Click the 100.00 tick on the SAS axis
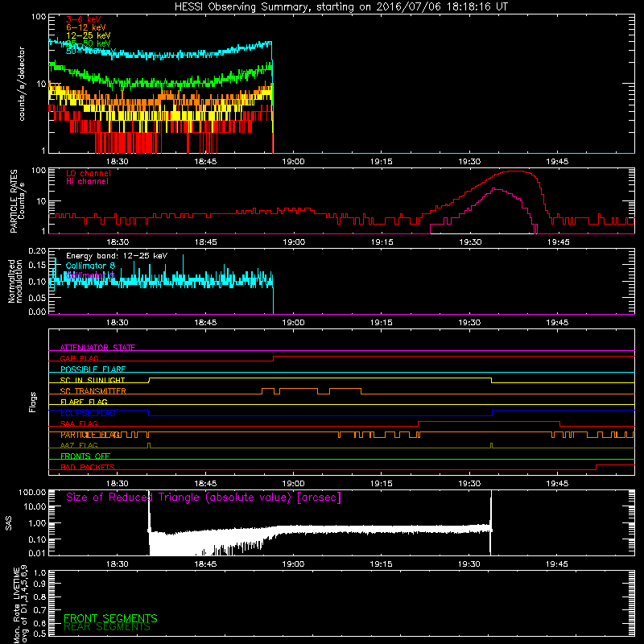The image size is (644, 644). coord(32,492)
